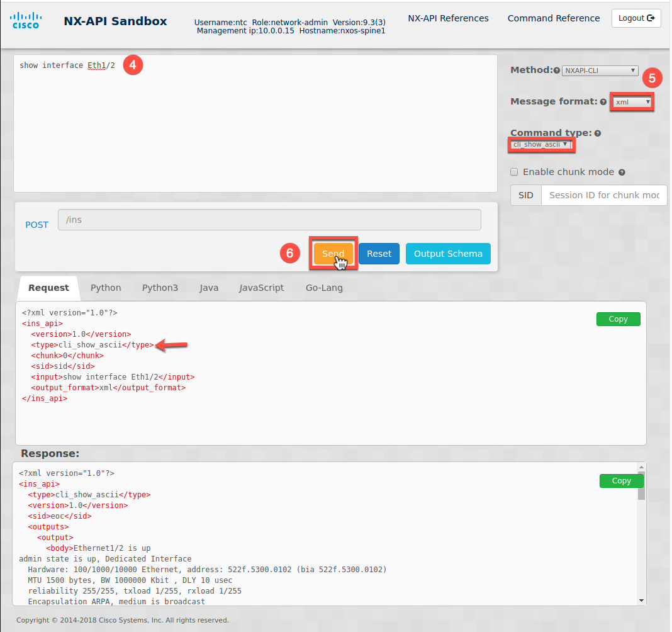Open the Command type help tooltip icon
The width and height of the screenshot is (672, 632).
tap(597, 133)
